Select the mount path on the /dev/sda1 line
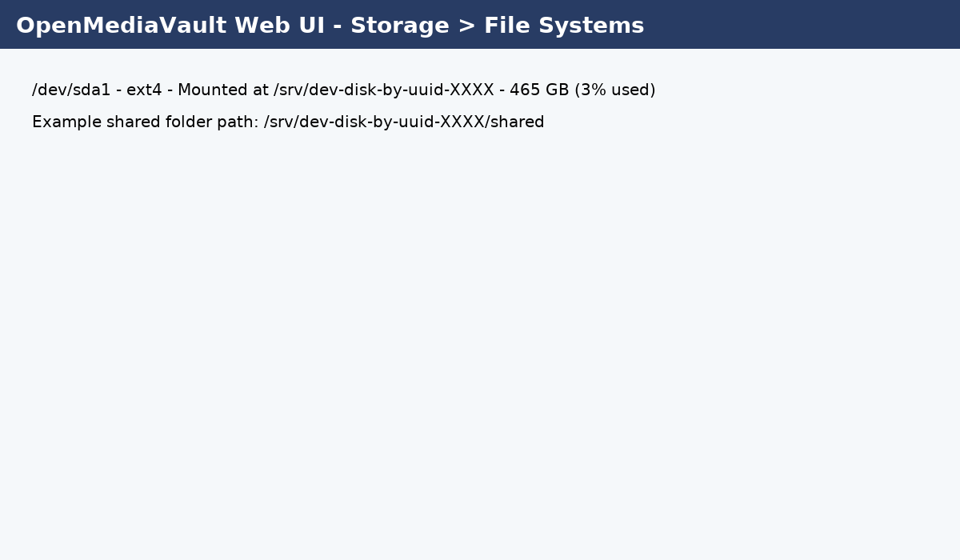 click(x=384, y=90)
